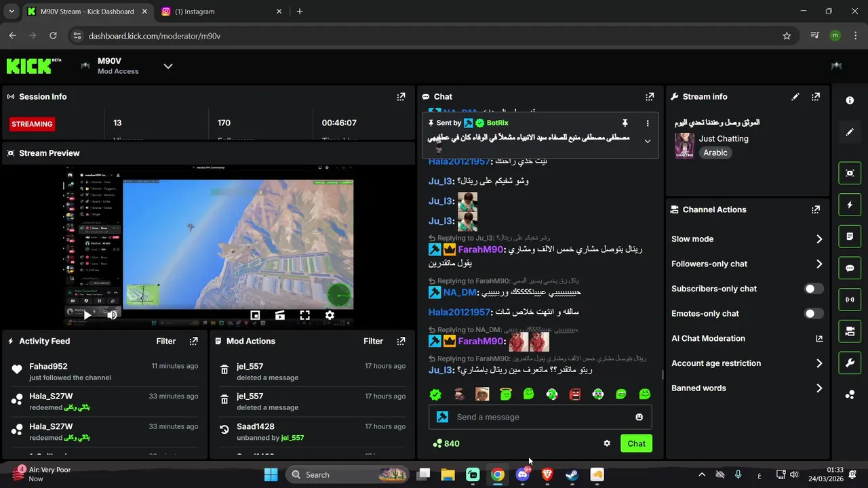This screenshot has width=868, height=488.
Task: Click the verified checkmark emote
Action: (x=435, y=394)
